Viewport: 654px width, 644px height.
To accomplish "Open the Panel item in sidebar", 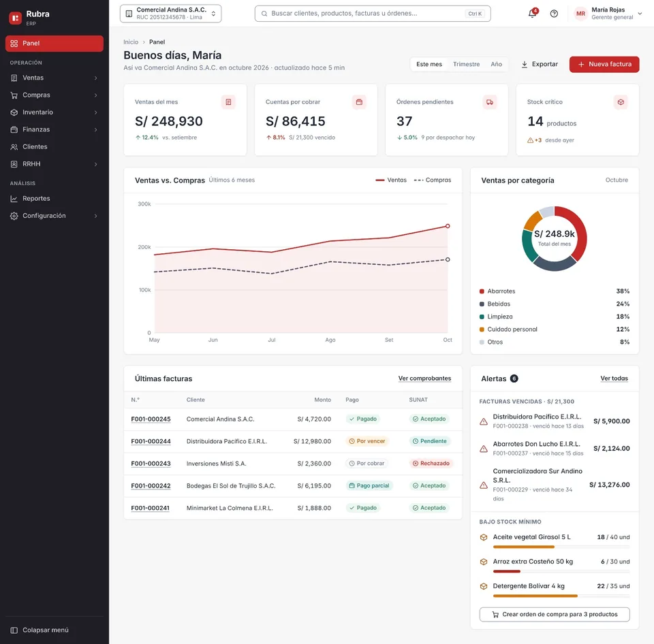I will point(54,44).
